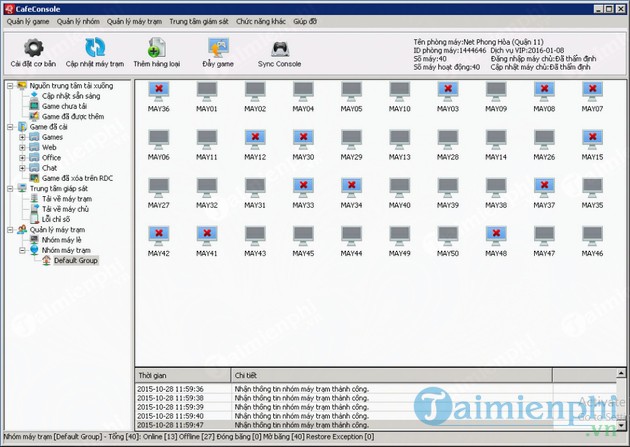Select Tải về máy trạm item

(x=67, y=199)
